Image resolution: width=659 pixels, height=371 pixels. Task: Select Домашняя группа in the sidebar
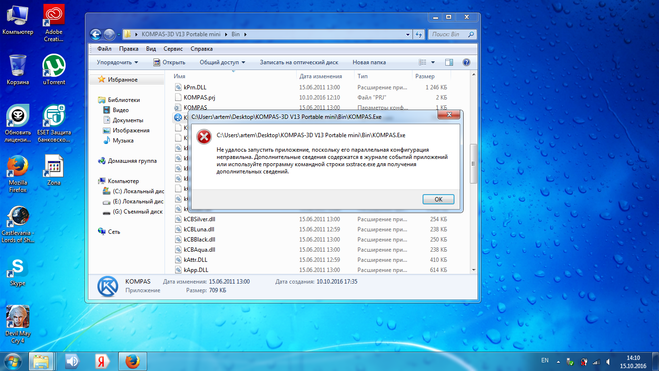[127, 161]
